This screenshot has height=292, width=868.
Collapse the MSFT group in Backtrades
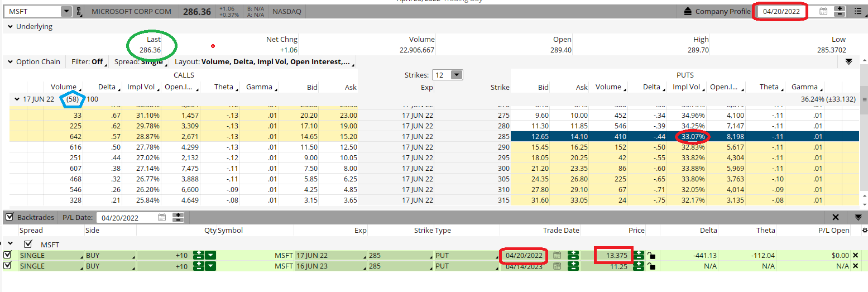coord(10,243)
